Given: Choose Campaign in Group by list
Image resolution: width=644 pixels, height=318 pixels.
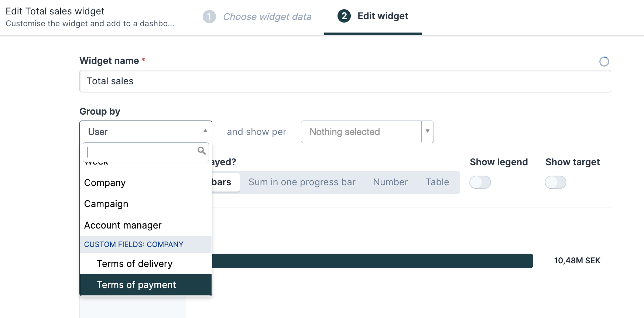Looking at the screenshot, I should point(146,204).
